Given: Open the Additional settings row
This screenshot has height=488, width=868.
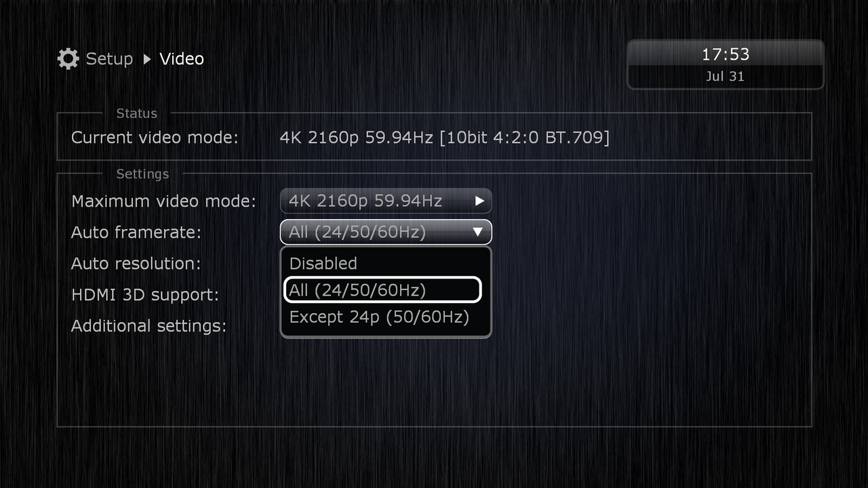Looking at the screenshot, I should pos(149,325).
